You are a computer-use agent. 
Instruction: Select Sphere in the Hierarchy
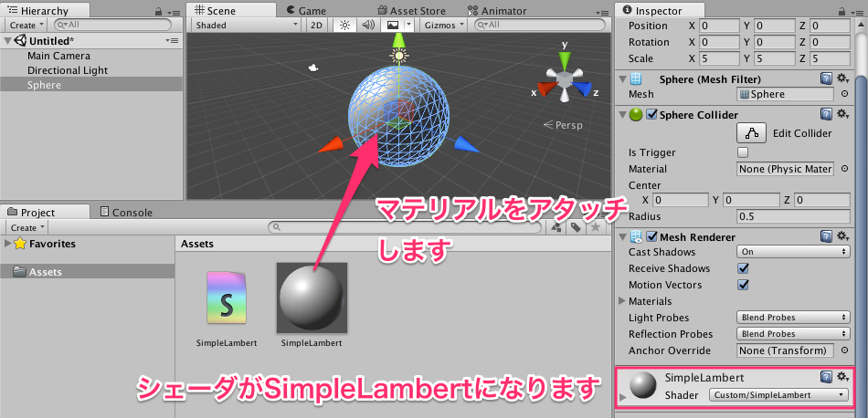(91, 85)
